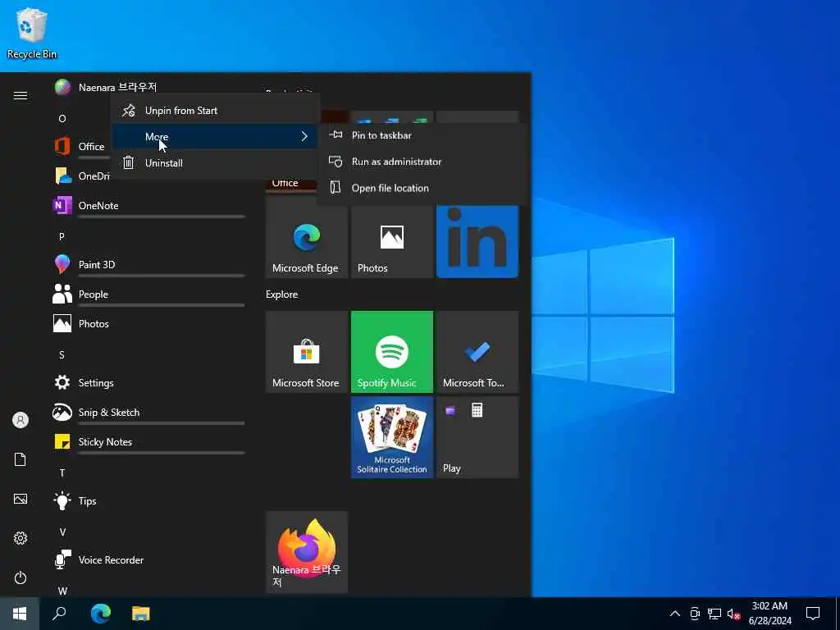Choose Run as administrator
Screen dimensions: 840x630
[423, 162]
